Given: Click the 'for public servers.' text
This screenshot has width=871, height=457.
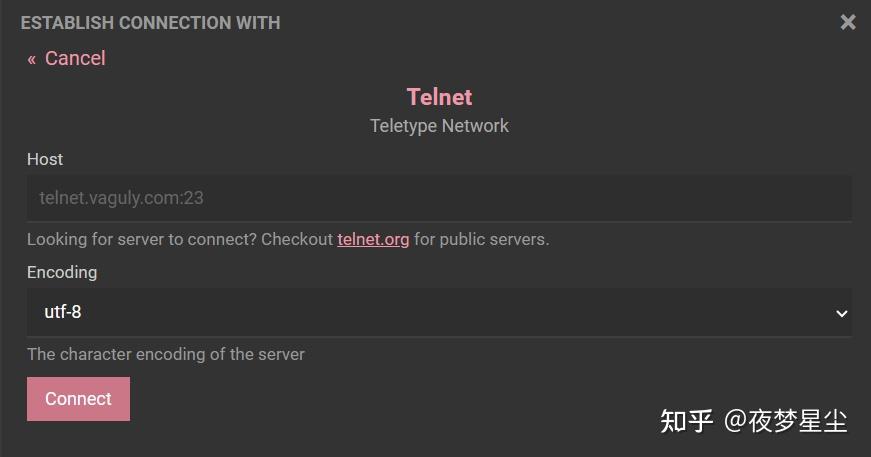Looking at the screenshot, I should coord(482,240).
